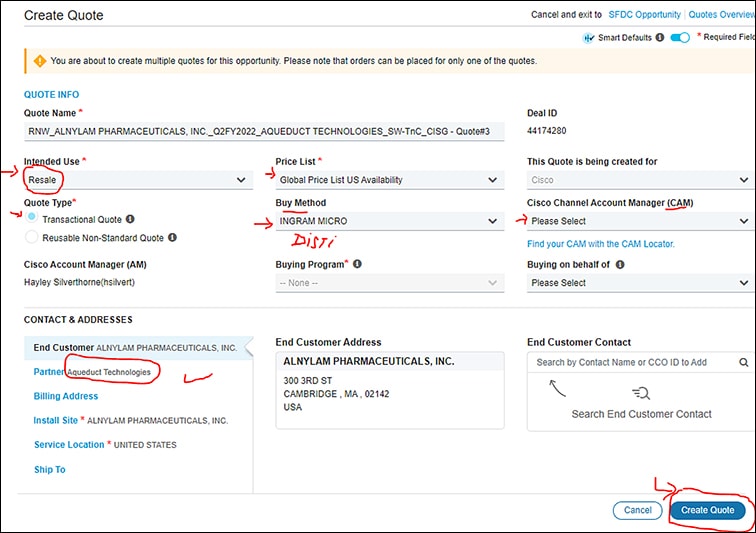Select the Ship To section
Image resolution: width=756 pixels, height=533 pixels.
(x=50, y=469)
